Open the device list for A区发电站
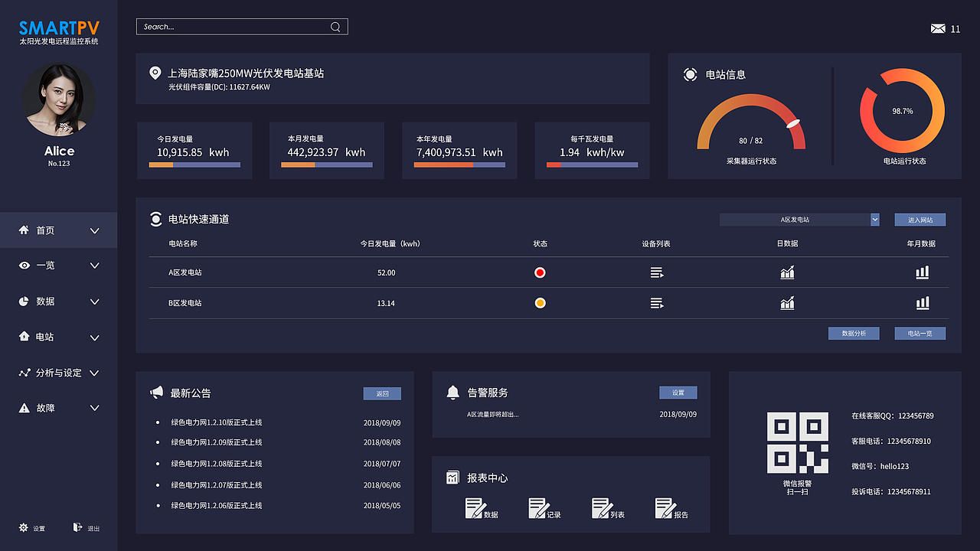 coord(656,272)
